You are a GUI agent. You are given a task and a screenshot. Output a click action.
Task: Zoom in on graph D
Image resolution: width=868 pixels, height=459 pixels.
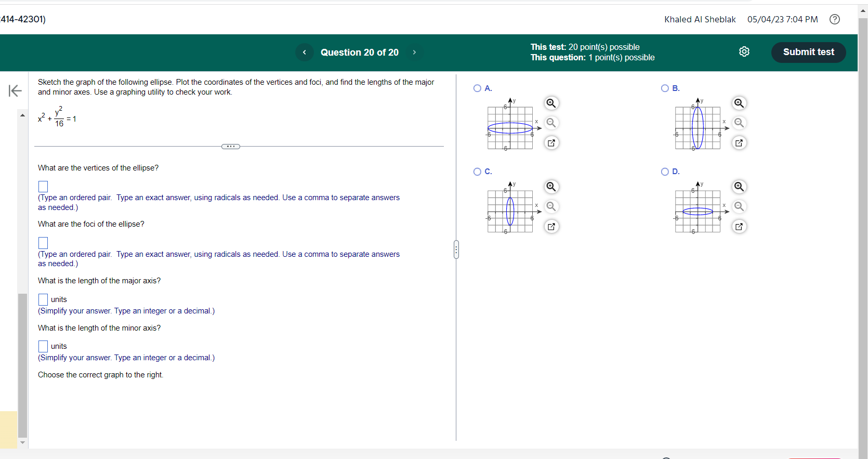(739, 187)
